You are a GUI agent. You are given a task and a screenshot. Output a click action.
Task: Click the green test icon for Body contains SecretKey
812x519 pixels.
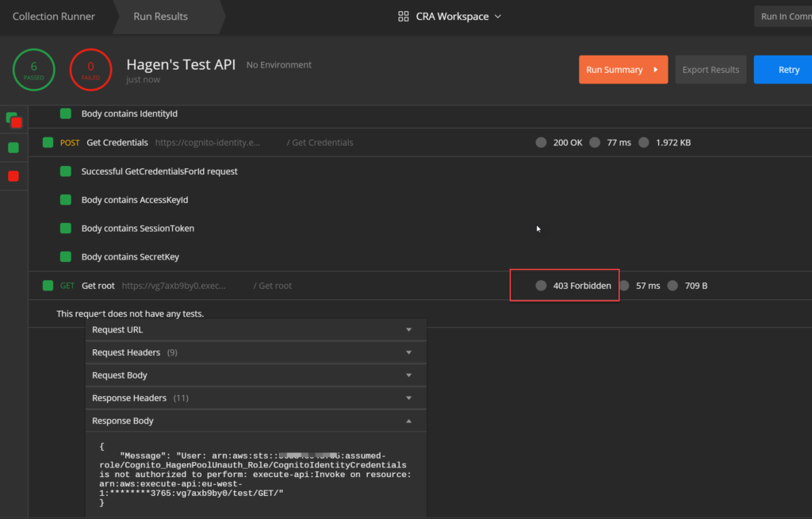pos(66,257)
